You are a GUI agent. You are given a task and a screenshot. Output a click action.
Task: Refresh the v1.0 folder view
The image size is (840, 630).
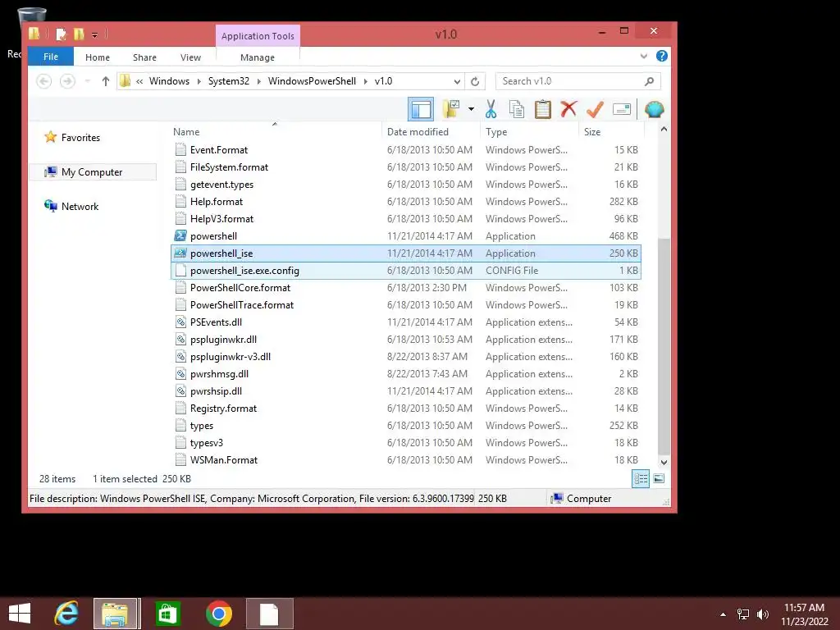point(475,81)
